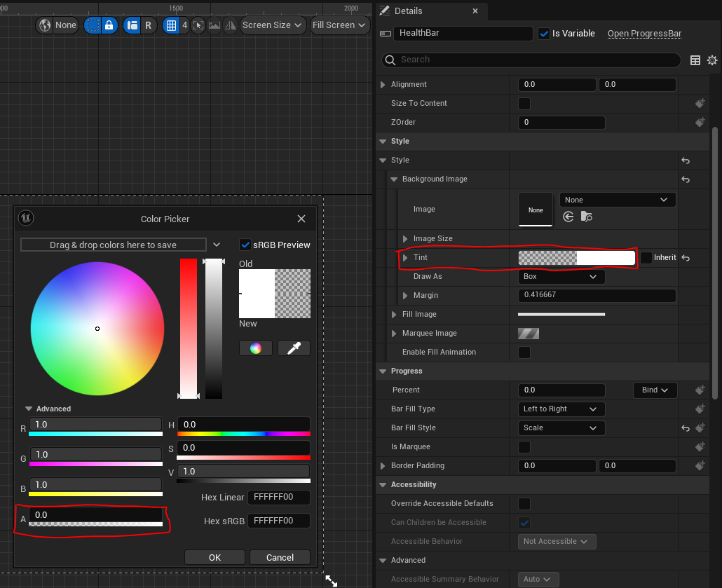Open the Details settings gear icon

712,60
